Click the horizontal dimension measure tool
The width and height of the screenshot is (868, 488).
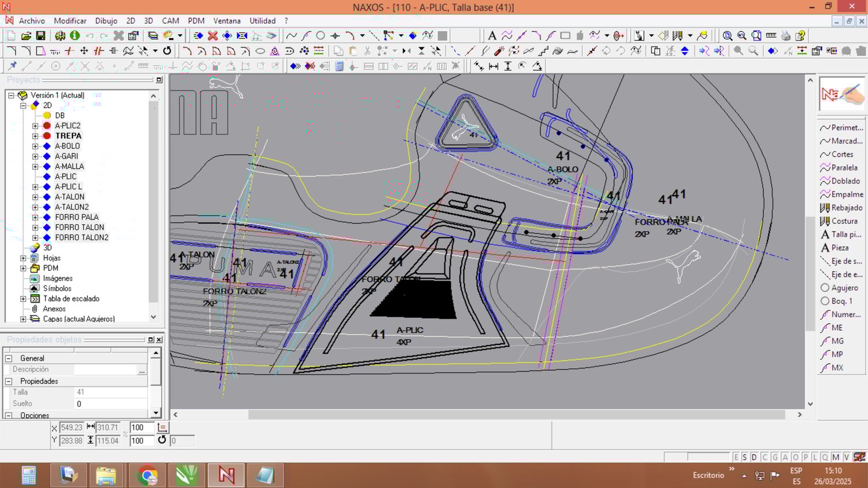point(494,66)
